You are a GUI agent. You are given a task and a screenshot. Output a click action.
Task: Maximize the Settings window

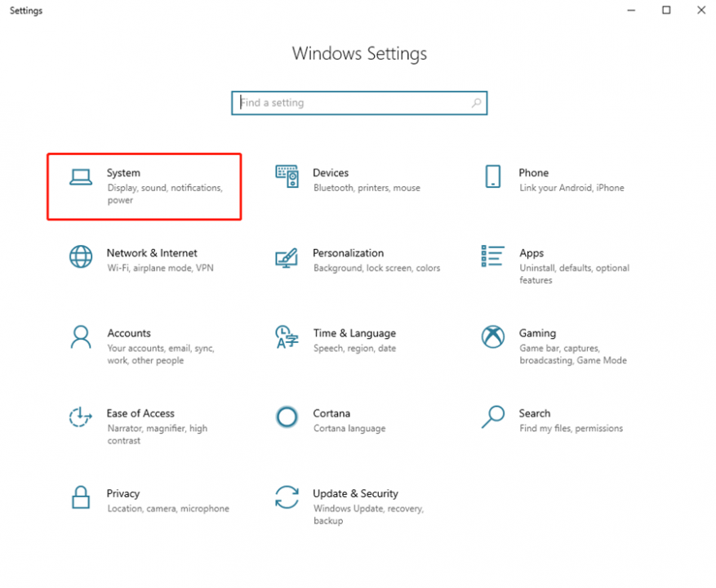coord(666,10)
